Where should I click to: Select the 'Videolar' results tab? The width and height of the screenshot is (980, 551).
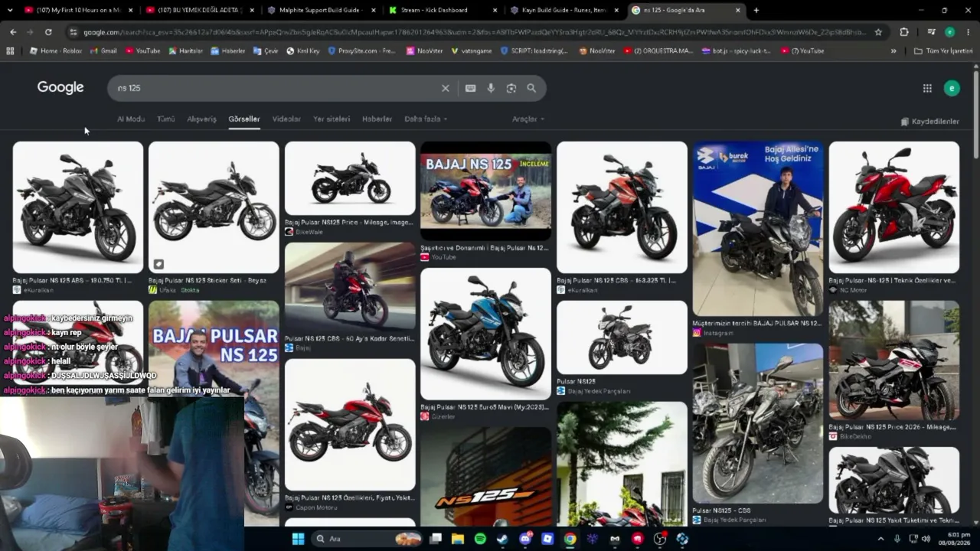pyautogui.click(x=287, y=119)
